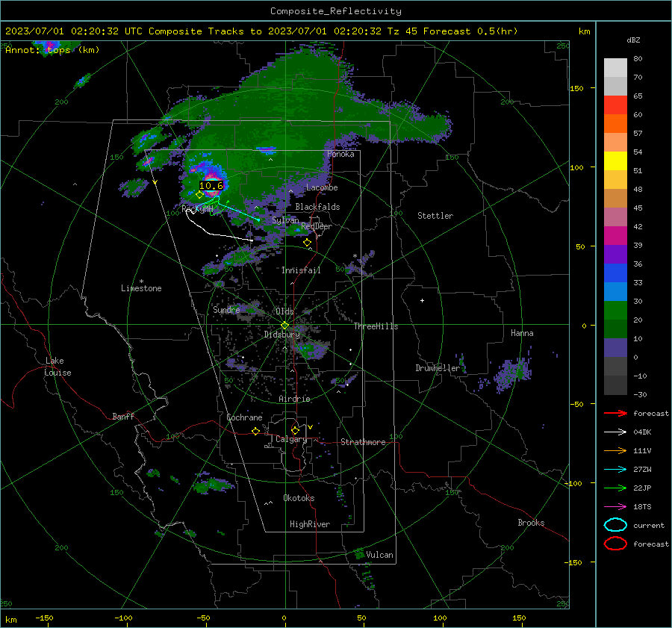672x628 pixels.
Task: Click the Innisfail city label
Action: (301, 270)
